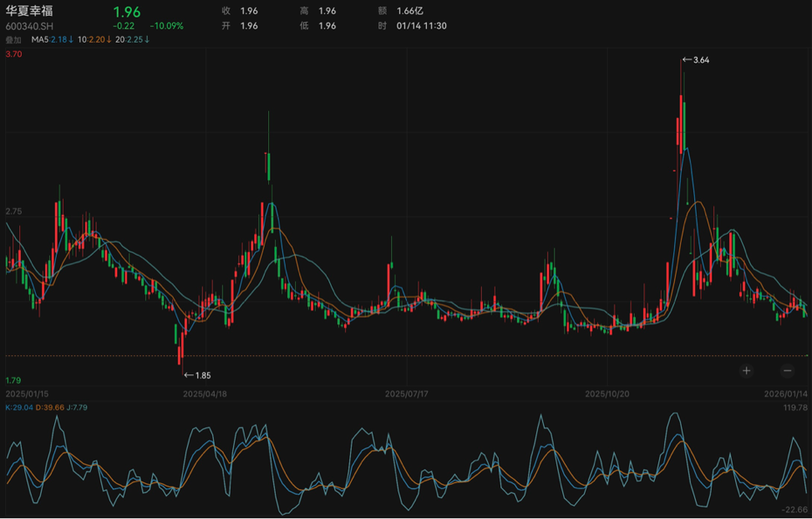Image resolution: width=812 pixels, height=519 pixels.
Task: Click the stock code 600340.SH
Action: point(29,26)
